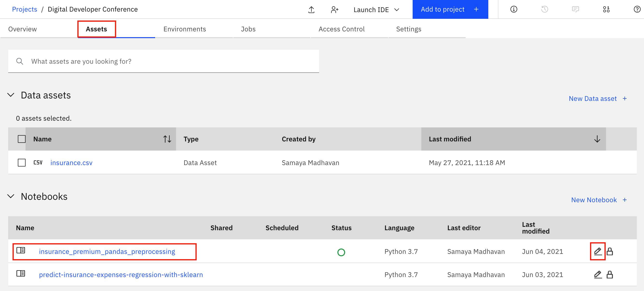Click notebook icon beside insurance_premium_pandas_preprocessing

click(21, 250)
